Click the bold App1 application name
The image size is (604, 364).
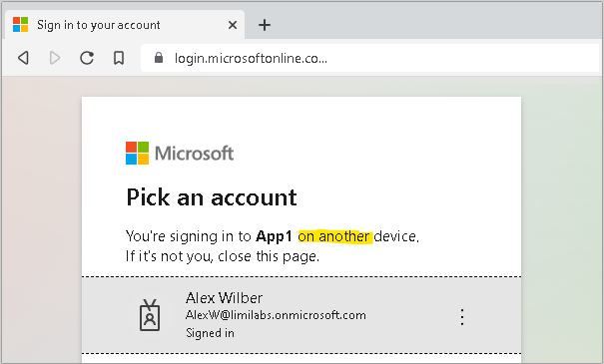(x=274, y=236)
